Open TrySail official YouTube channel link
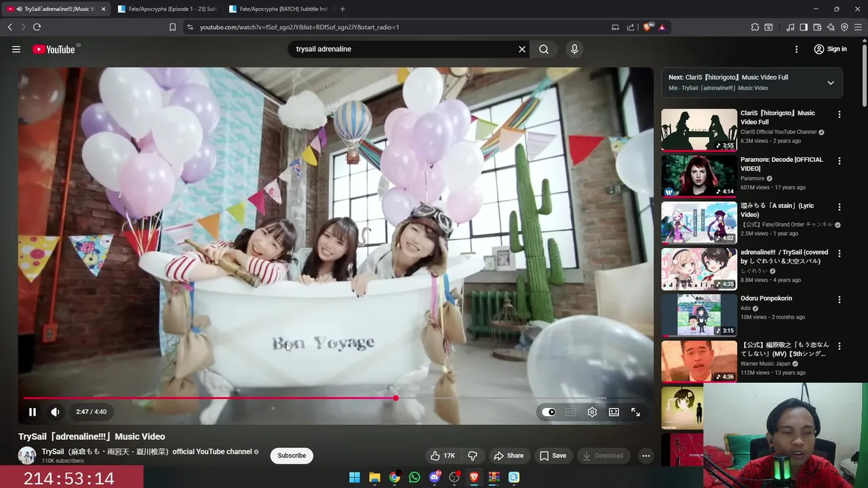The image size is (868, 488). coord(146,451)
